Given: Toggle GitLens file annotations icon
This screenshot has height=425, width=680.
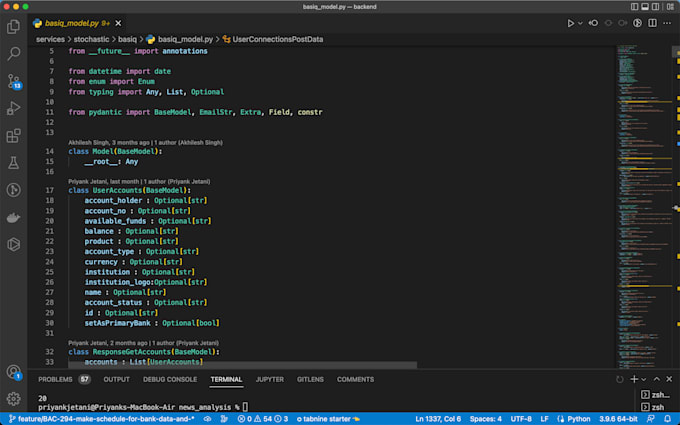Looking at the screenshot, I should point(637,23).
